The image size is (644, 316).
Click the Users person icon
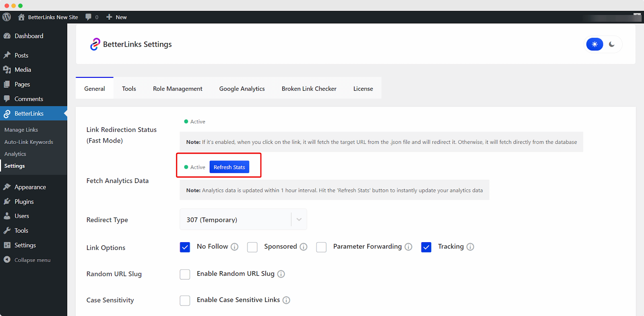point(7,216)
